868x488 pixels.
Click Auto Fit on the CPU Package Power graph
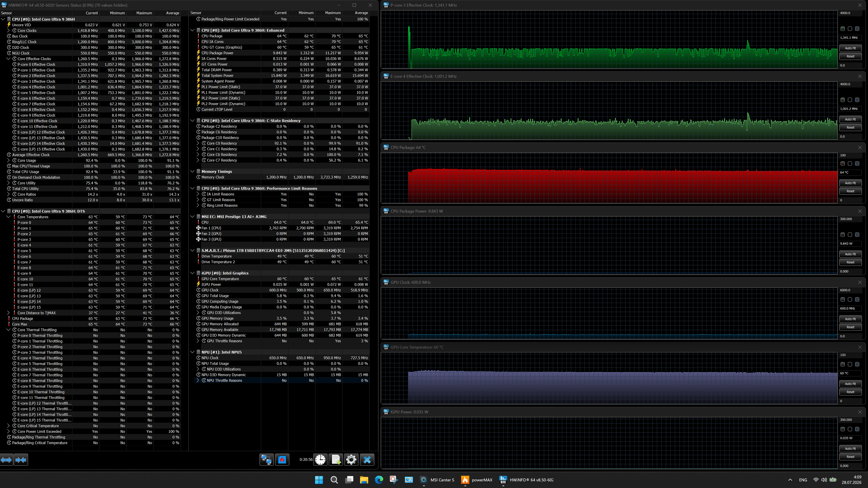click(x=850, y=254)
